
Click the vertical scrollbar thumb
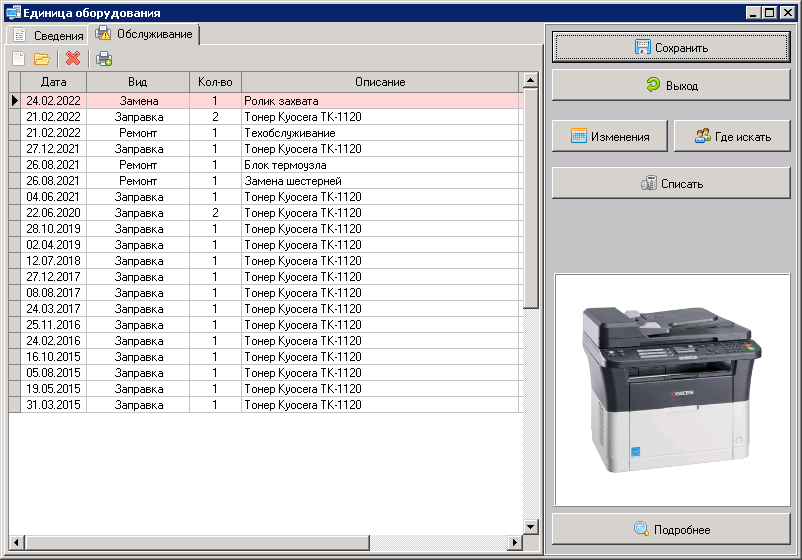530,198
